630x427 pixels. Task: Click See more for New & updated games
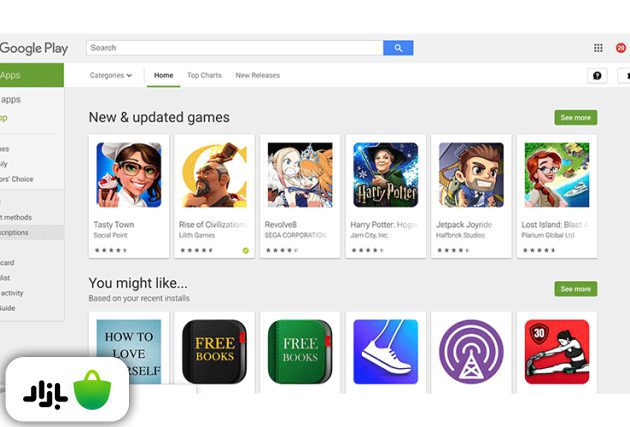click(x=576, y=117)
